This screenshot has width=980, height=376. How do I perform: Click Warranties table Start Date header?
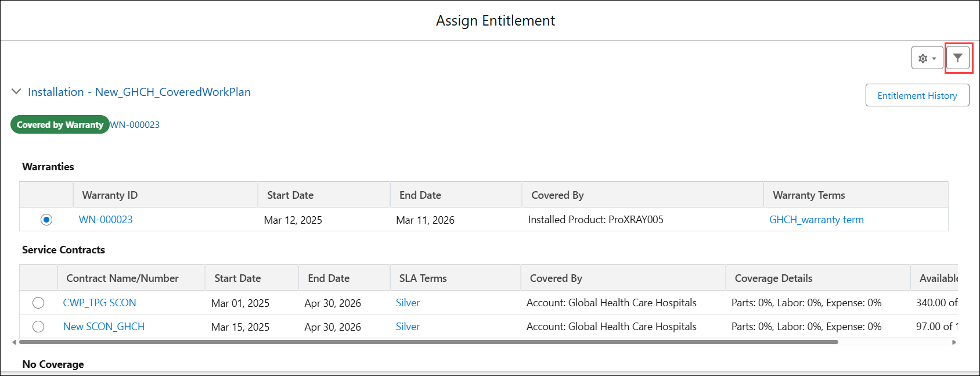(x=324, y=195)
